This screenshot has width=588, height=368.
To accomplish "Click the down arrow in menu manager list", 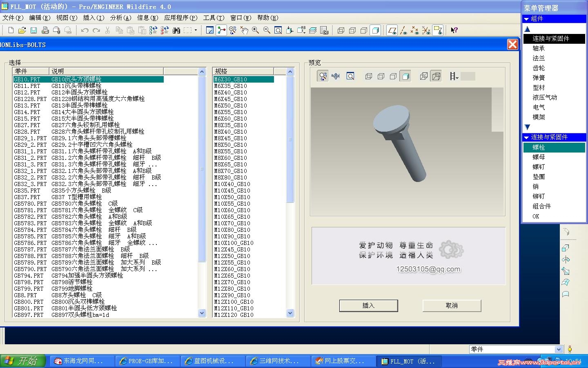I will [527, 127].
